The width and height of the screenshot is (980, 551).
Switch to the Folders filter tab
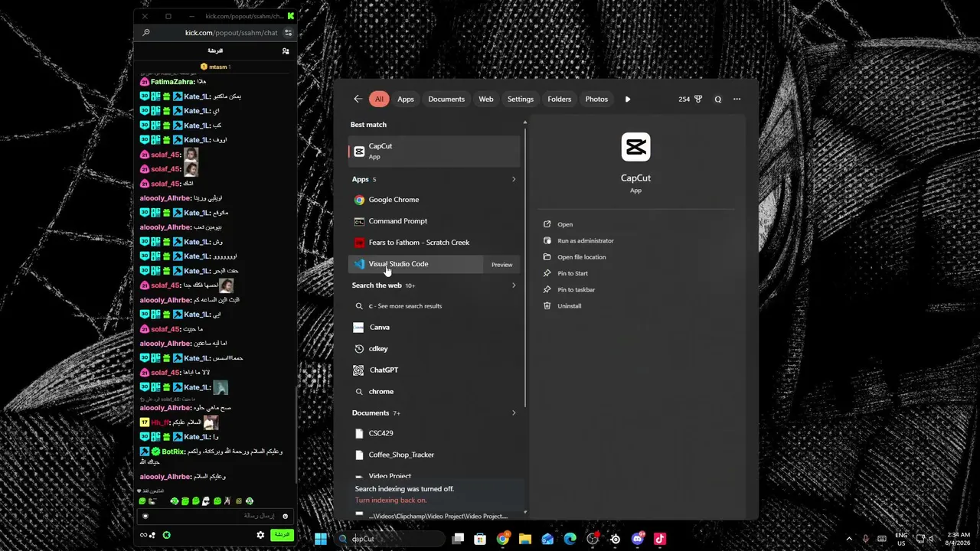[x=560, y=99]
